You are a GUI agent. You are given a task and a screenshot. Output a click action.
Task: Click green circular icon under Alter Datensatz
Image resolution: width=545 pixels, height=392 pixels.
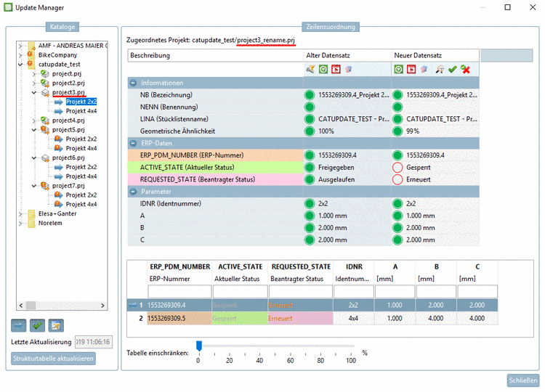point(323,69)
